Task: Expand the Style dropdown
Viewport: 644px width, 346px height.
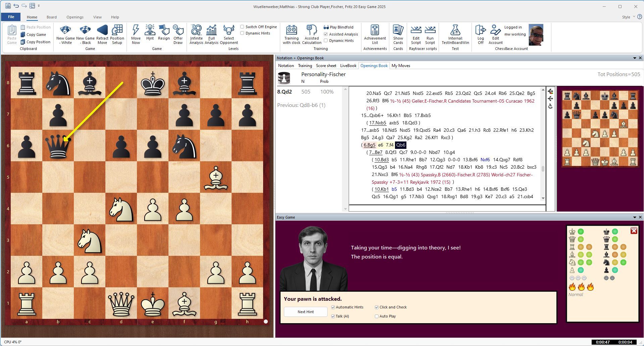Action: coord(634,17)
